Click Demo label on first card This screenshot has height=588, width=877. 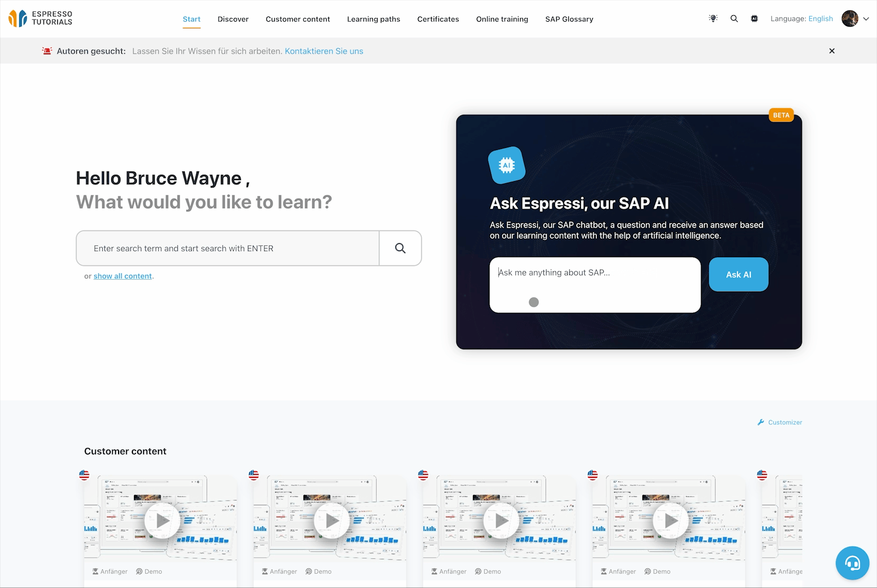[149, 572]
